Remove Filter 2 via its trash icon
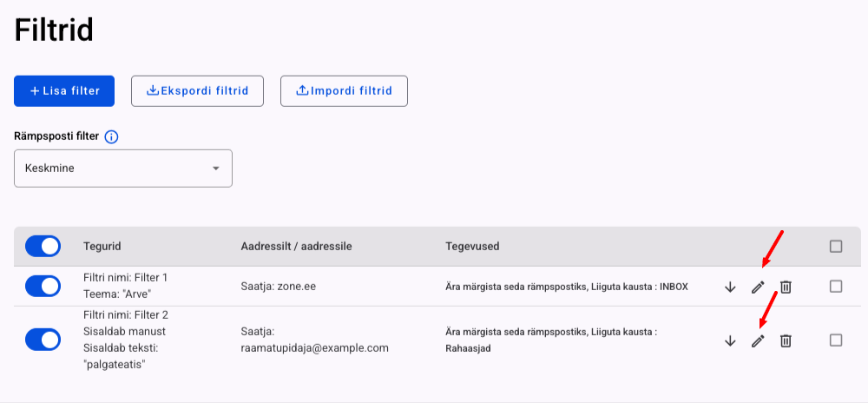This screenshot has width=868, height=403. [x=785, y=341]
